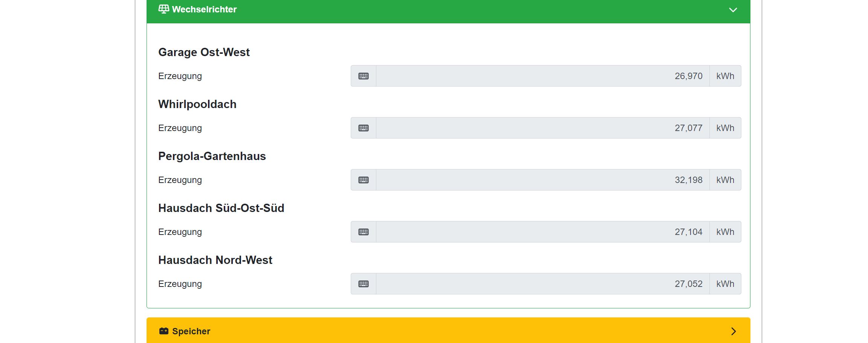
Task: Click keyboard icon for Hausdach Nord-West Erzeugung
Action: click(x=364, y=284)
